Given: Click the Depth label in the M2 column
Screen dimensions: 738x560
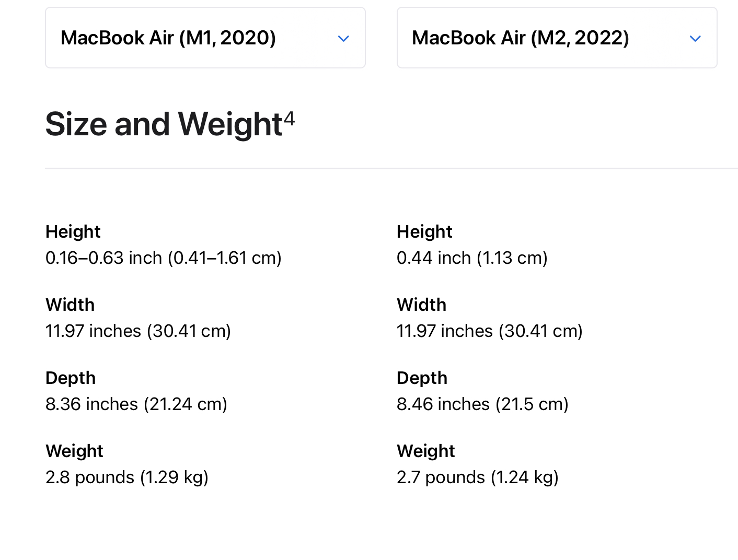Looking at the screenshot, I should 422,378.
